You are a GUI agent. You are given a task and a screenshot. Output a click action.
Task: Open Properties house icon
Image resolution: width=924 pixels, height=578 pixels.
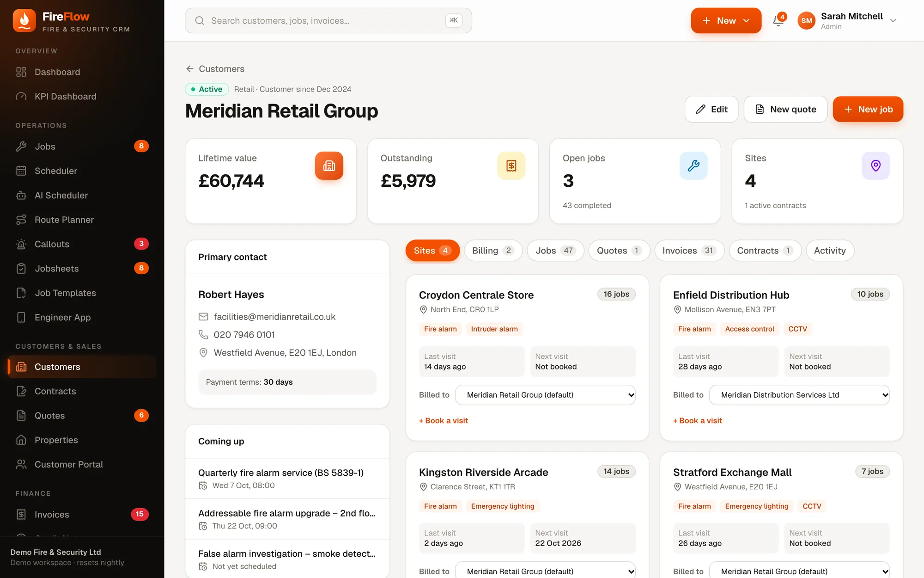pyautogui.click(x=21, y=440)
